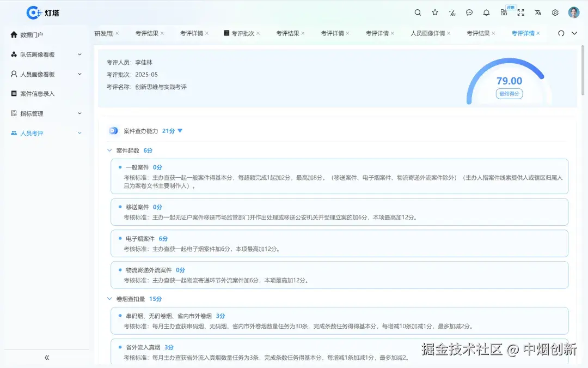Click the AI assistant icon

451,12
